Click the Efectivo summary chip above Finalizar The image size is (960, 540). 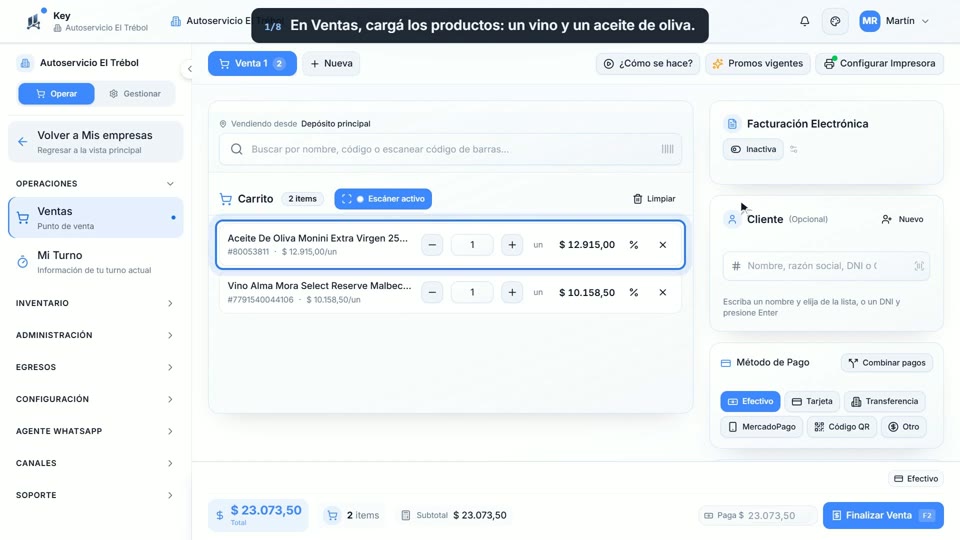point(916,479)
